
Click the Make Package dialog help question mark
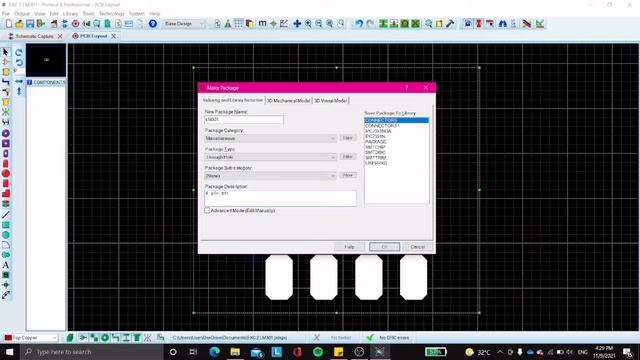(x=407, y=88)
